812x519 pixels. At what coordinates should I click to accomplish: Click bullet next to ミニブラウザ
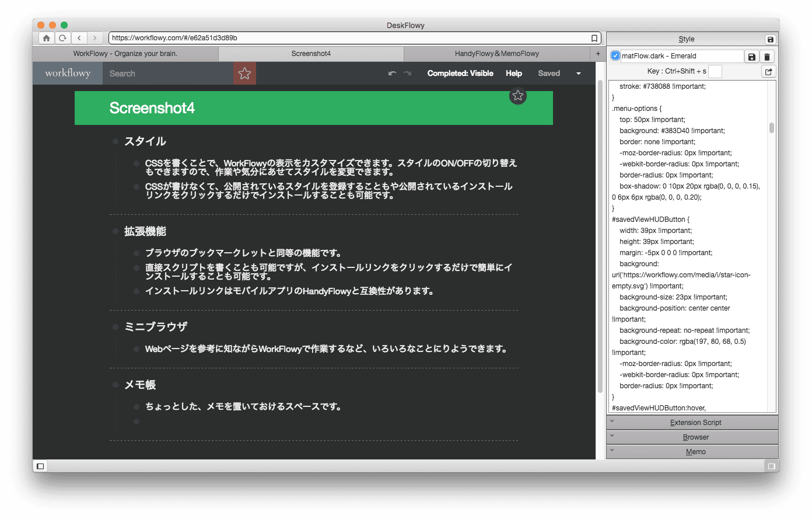116,327
